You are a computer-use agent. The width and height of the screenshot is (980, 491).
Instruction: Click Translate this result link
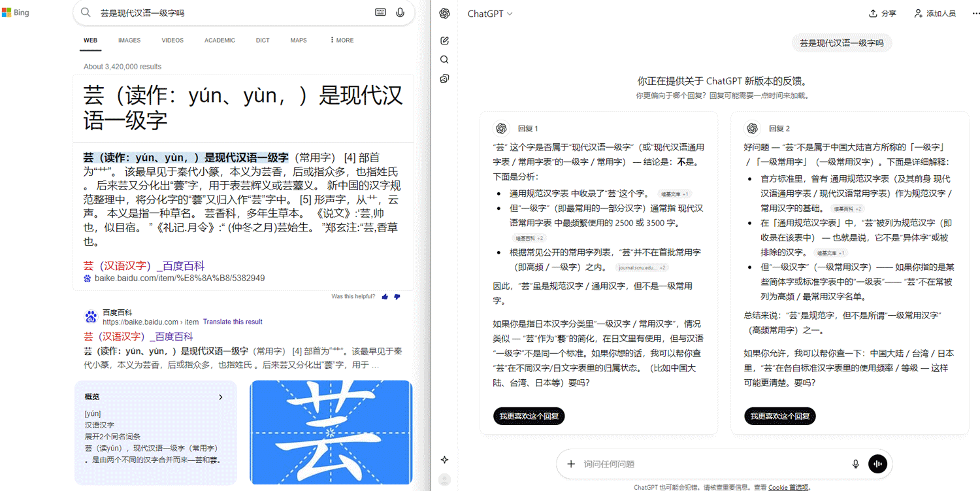tap(233, 322)
